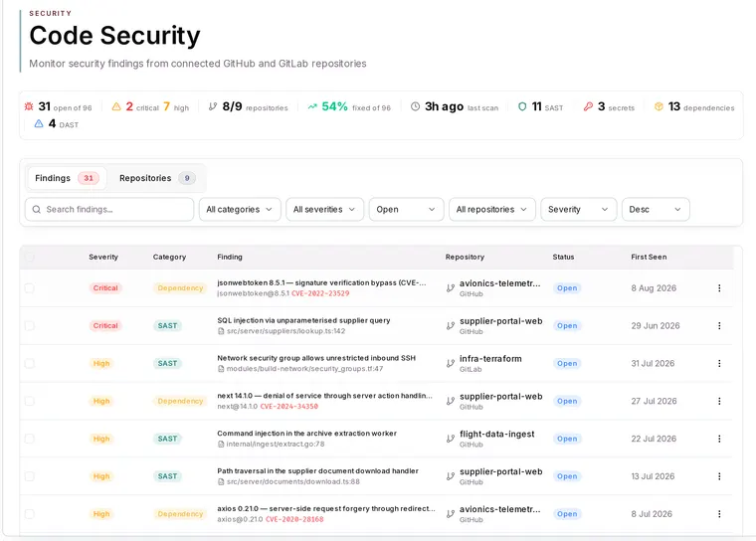Switch to the Findings tab
Screen dimensions: 756x541
(x=67, y=178)
